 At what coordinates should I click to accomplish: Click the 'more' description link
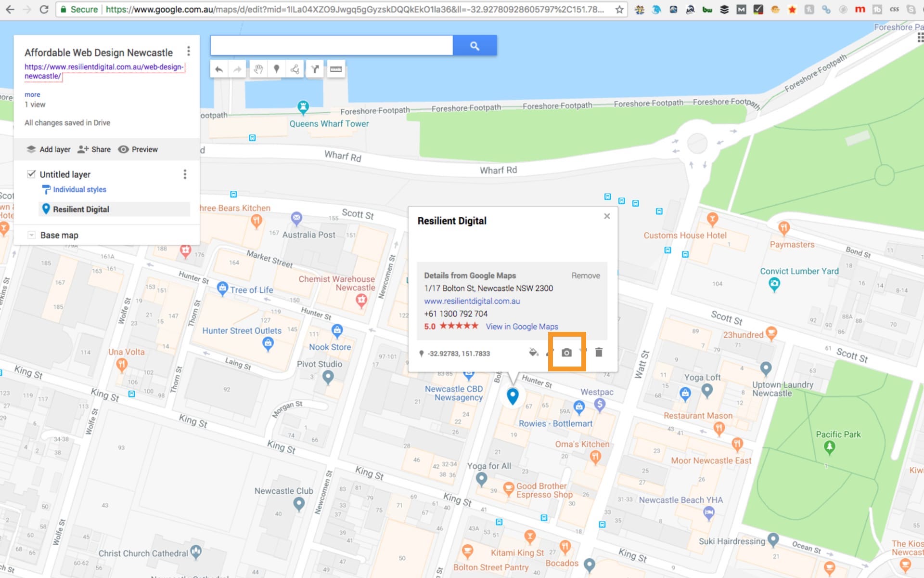pos(32,94)
